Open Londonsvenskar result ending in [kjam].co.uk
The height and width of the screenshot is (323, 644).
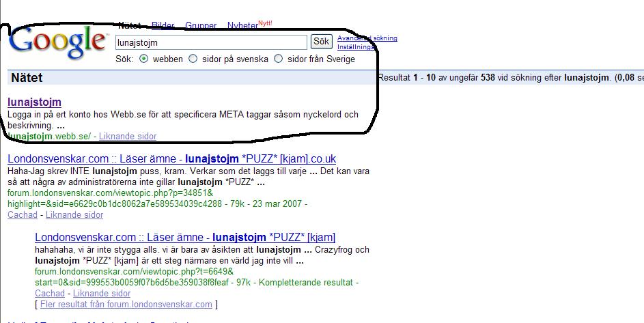click(171, 158)
